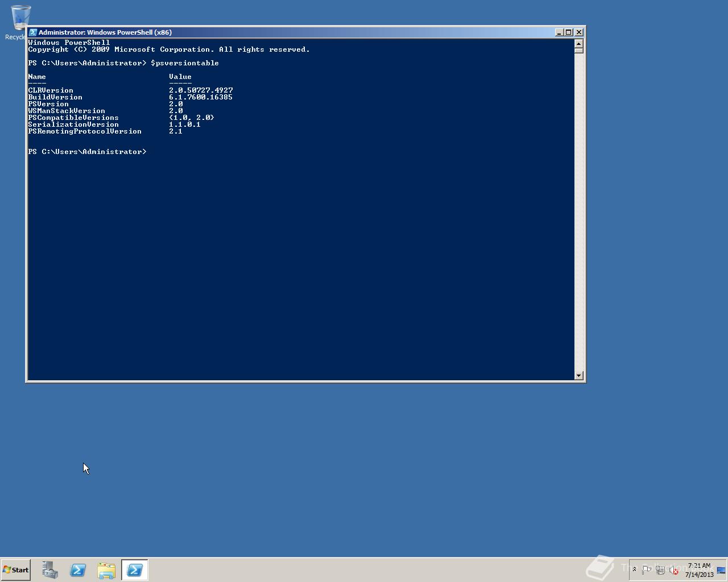The image size is (728, 582).
Task: Launch Server Manager from the taskbar
Action: click(x=49, y=570)
